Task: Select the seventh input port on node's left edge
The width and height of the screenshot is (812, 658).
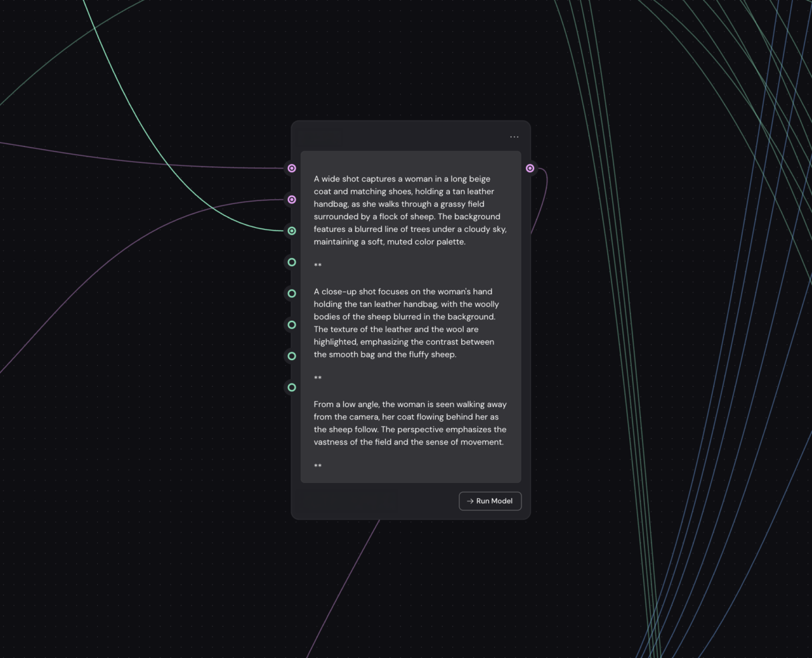Action: (x=292, y=356)
